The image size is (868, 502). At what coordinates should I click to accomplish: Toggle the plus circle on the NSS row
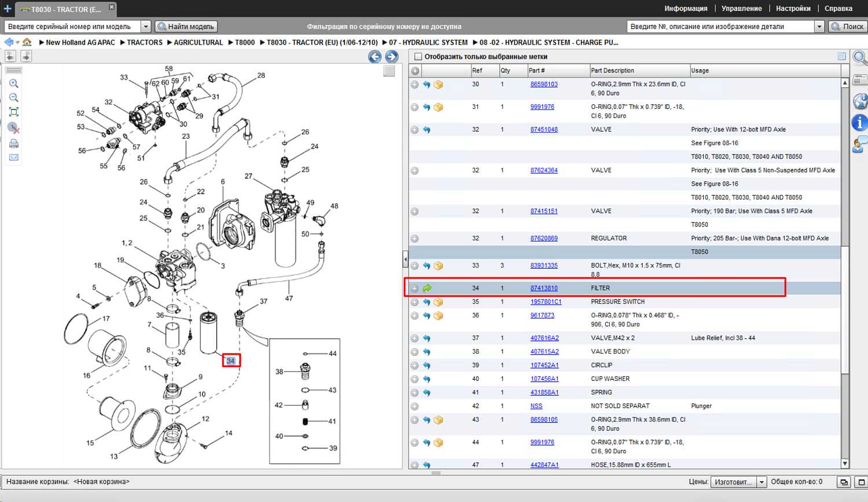[415, 406]
